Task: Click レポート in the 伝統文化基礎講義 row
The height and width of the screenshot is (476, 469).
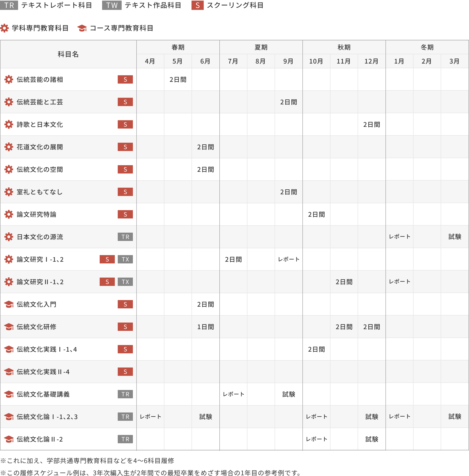Action: point(233,394)
